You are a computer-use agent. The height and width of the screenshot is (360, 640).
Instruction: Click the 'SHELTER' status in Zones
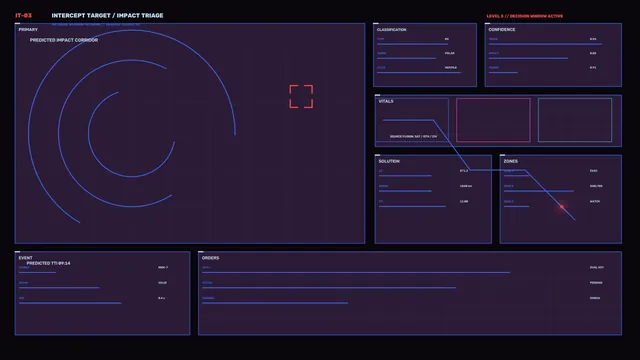coord(596,186)
